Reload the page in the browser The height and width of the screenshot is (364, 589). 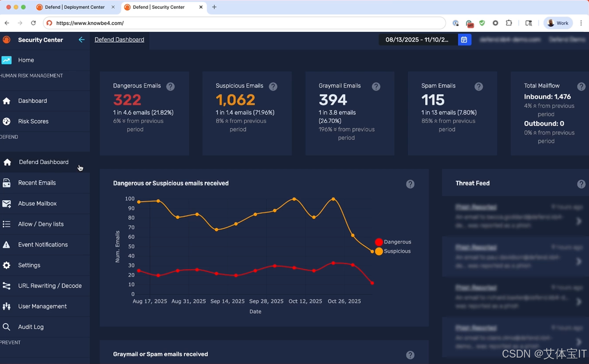[x=33, y=23]
